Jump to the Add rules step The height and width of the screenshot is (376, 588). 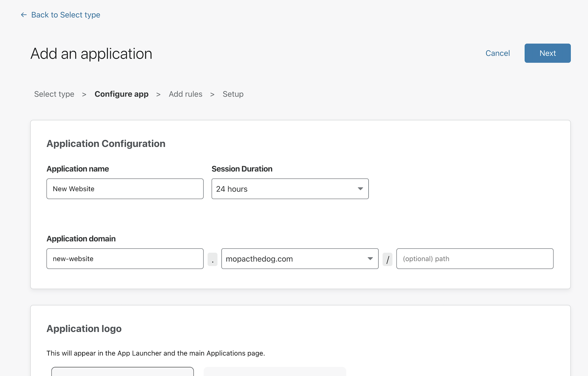click(x=185, y=94)
